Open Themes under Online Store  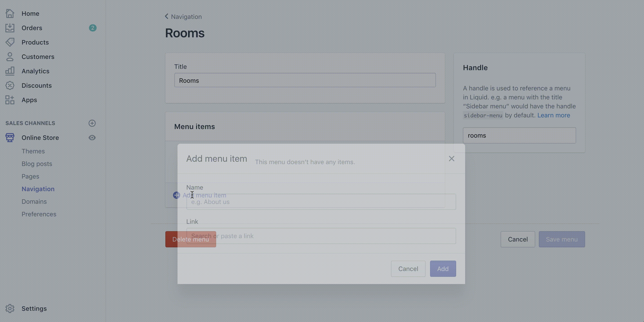(x=33, y=151)
